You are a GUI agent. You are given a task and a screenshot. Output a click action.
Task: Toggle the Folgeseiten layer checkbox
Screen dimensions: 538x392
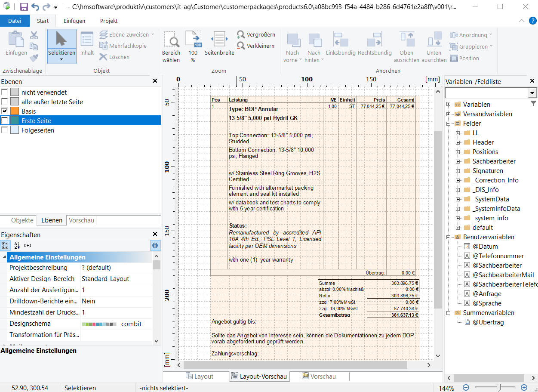click(5, 130)
